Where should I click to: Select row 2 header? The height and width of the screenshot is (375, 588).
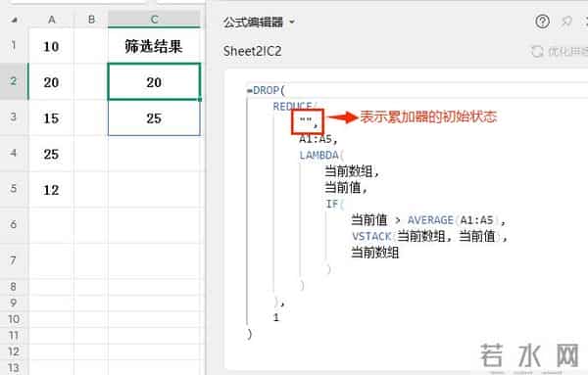(x=14, y=81)
